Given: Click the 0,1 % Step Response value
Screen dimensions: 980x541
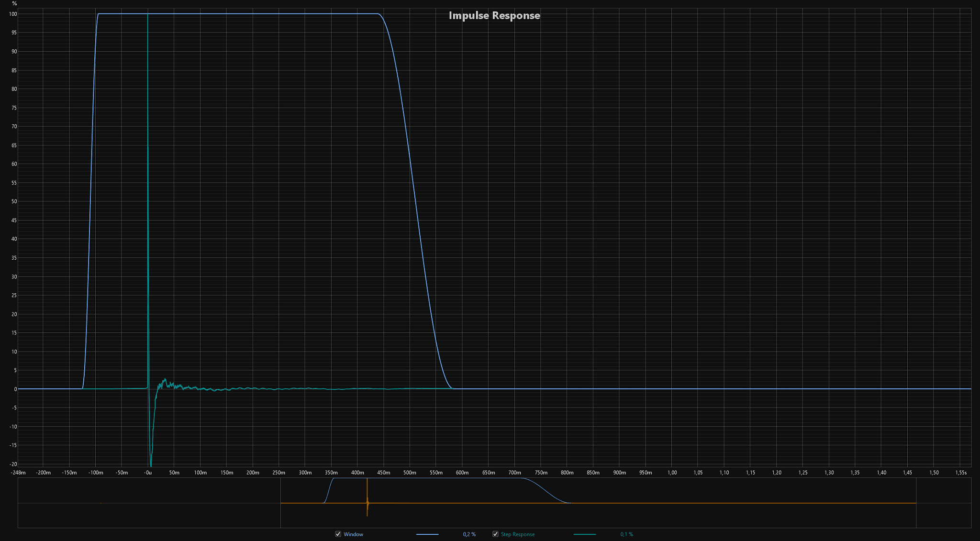Looking at the screenshot, I should pyautogui.click(x=626, y=534).
